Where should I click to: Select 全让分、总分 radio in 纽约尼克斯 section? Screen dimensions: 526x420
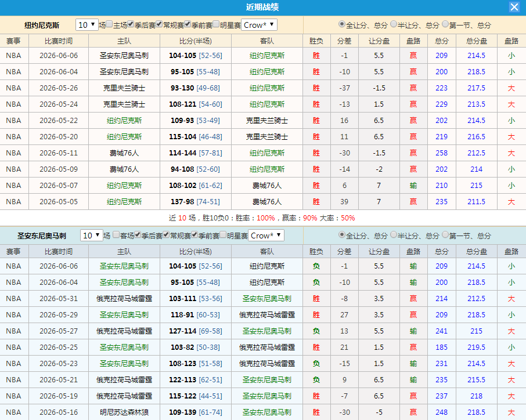[x=342, y=24]
